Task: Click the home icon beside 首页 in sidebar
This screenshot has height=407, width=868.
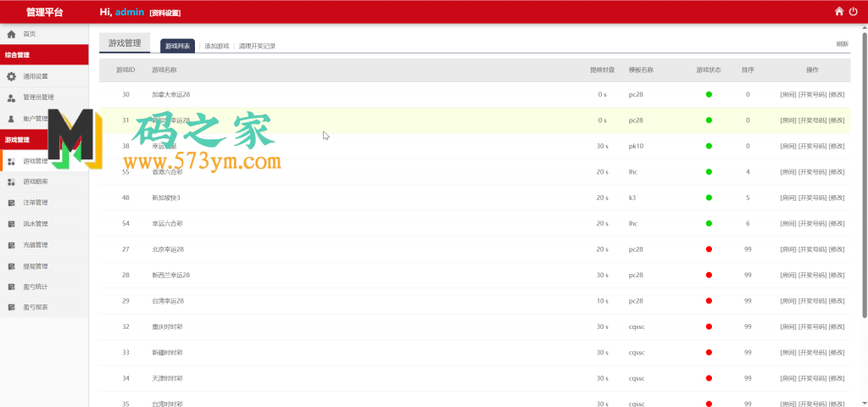Action: tap(11, 34)
